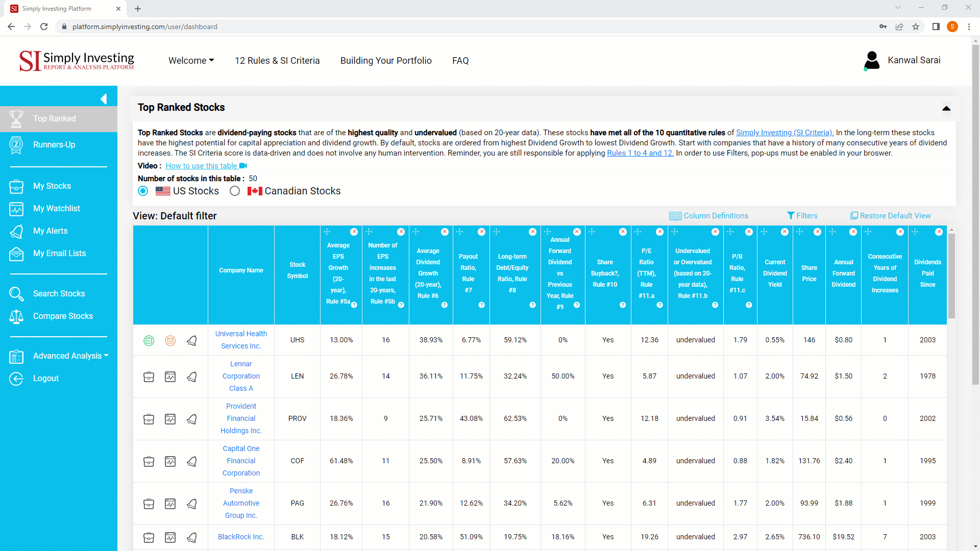Bookmark this page with the star icon
Viewport: 980px width, 551px height.
click(x=916, y=27)
